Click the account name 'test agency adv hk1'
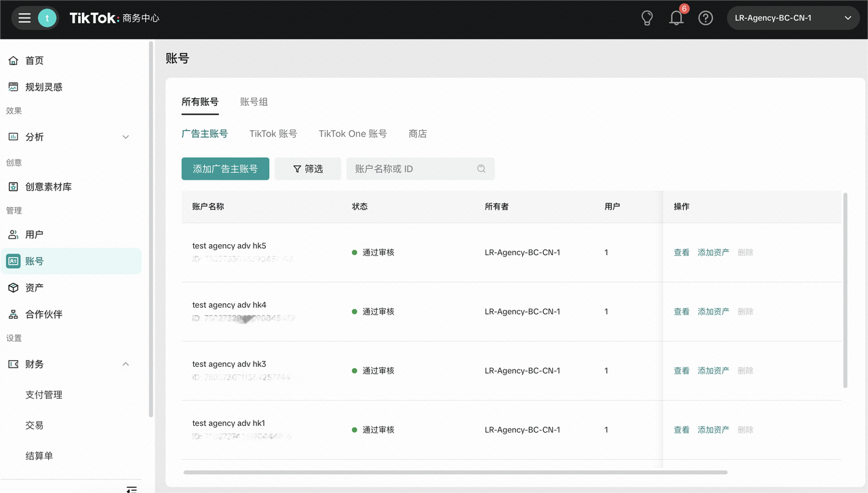The image size is (868, 493). [x=229, y=422]
